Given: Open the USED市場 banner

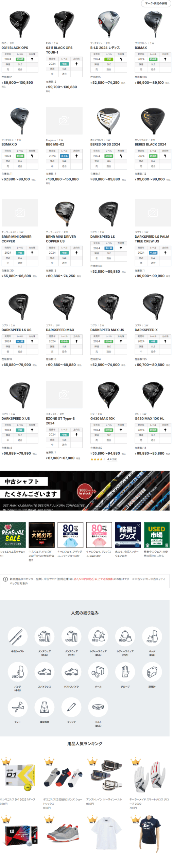Looking at the screenshot, I should 156,535.
